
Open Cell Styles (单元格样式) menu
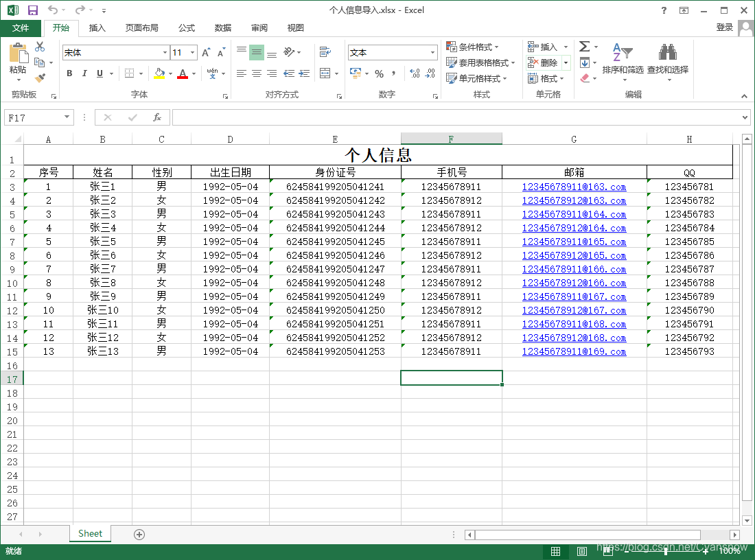(477, 78)
